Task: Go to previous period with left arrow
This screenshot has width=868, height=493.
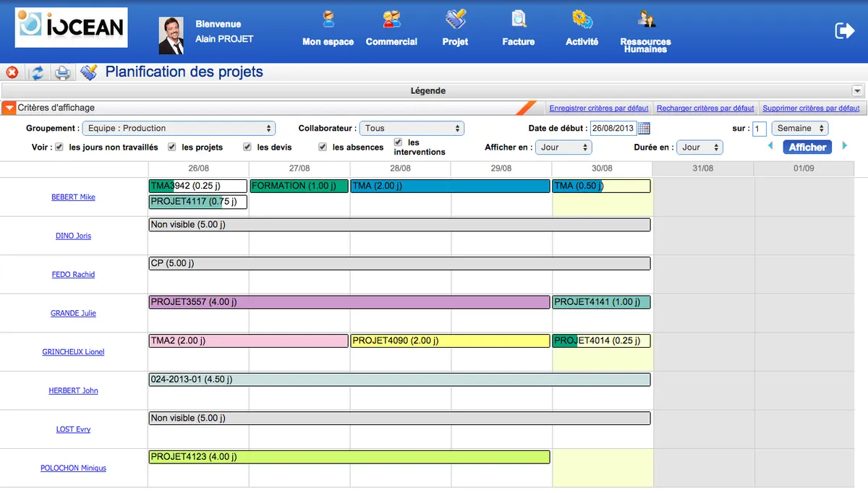Action: pos(770,146)
